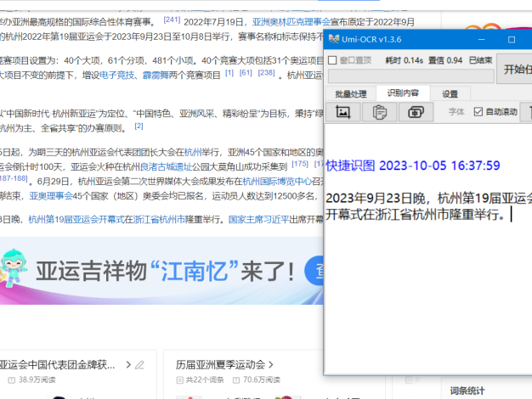The width and height of the screenshot is (532, 399).
Task: Switch to the 批量处理 tab
Action: coord(350,93)
